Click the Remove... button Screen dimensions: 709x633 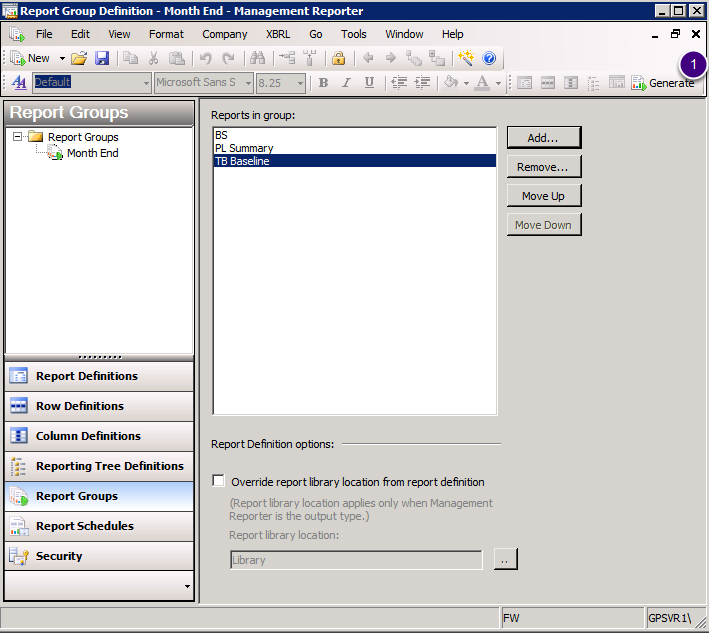pyautogui.click(x=544, y=167)
